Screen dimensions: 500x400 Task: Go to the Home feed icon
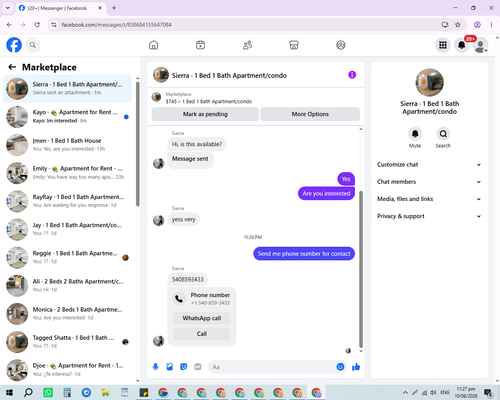153,45
